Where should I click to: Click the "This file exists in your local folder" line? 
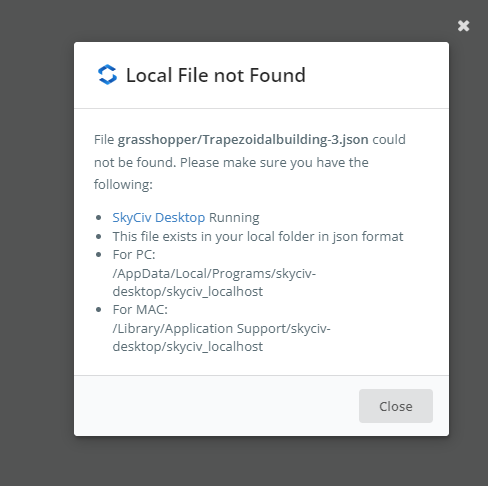258,236
